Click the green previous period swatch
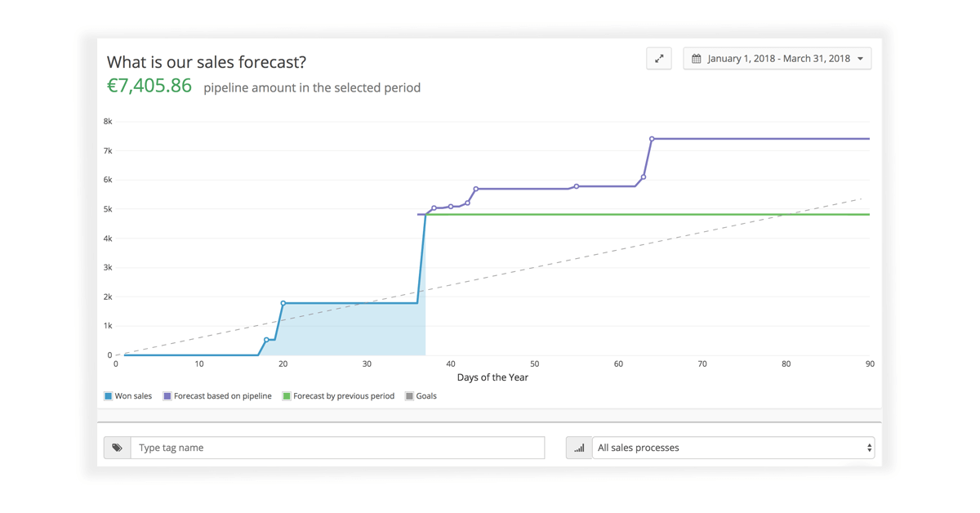Screen dimensions: 980x513 286,396
